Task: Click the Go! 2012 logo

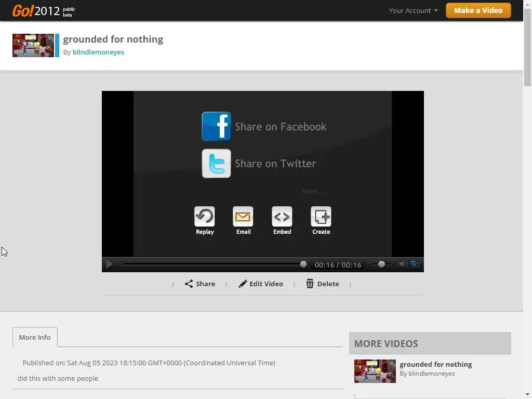Action: pyautogui.click(x=44, y=11)
